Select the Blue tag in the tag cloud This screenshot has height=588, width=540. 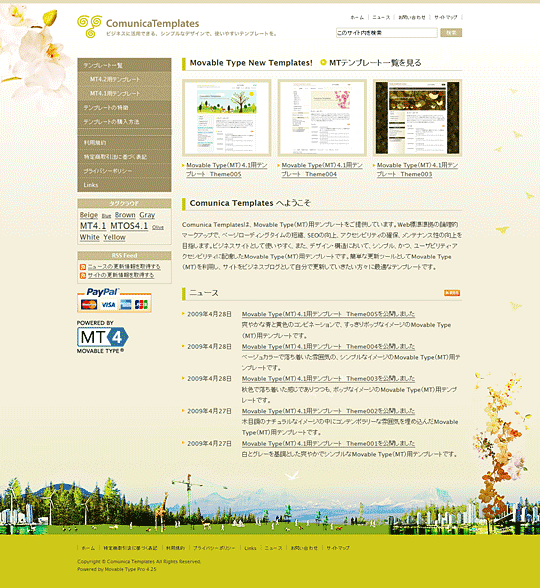click(x=106, y=216)
